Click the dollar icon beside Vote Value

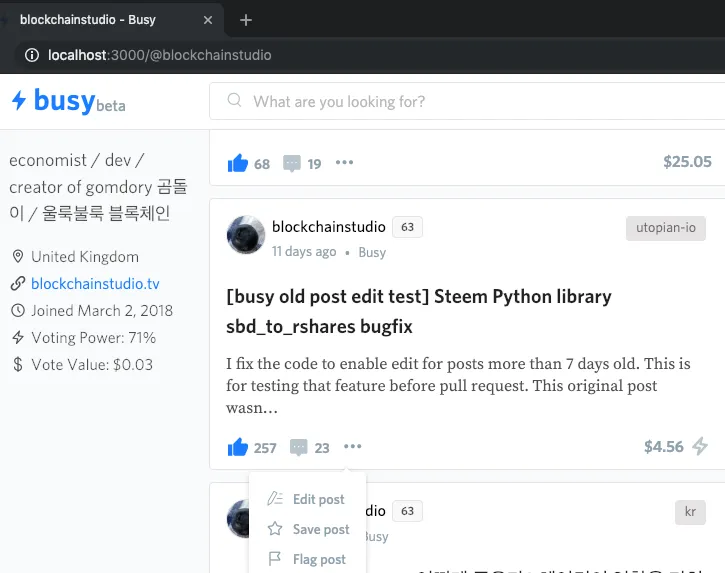coord(18,364)
